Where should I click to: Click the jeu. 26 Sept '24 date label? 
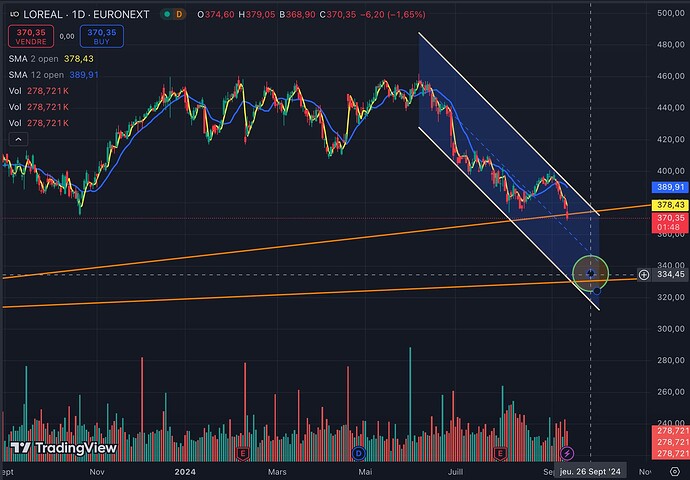pyautogui.click(x=592, y=471)
